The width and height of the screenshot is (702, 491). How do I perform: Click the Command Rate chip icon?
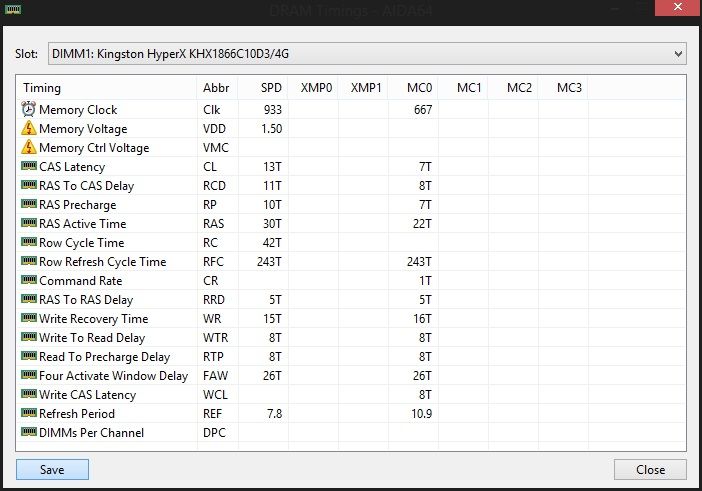[x=29, y=280]
